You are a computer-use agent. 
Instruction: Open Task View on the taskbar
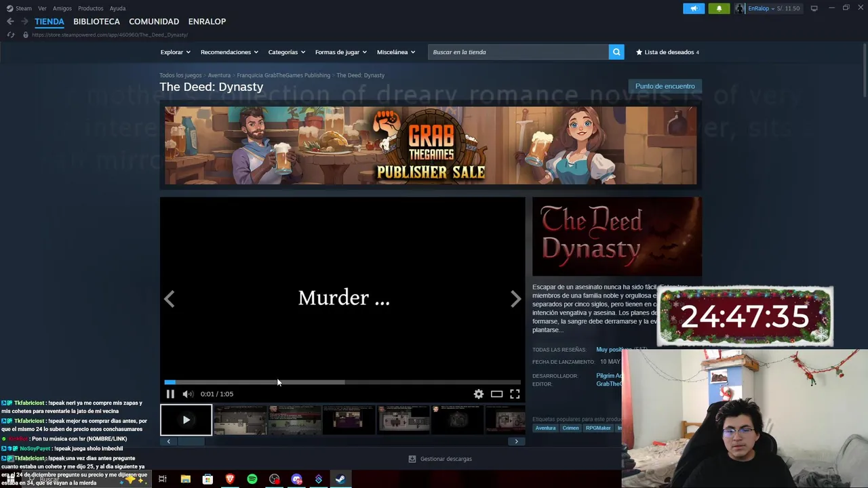163,479
